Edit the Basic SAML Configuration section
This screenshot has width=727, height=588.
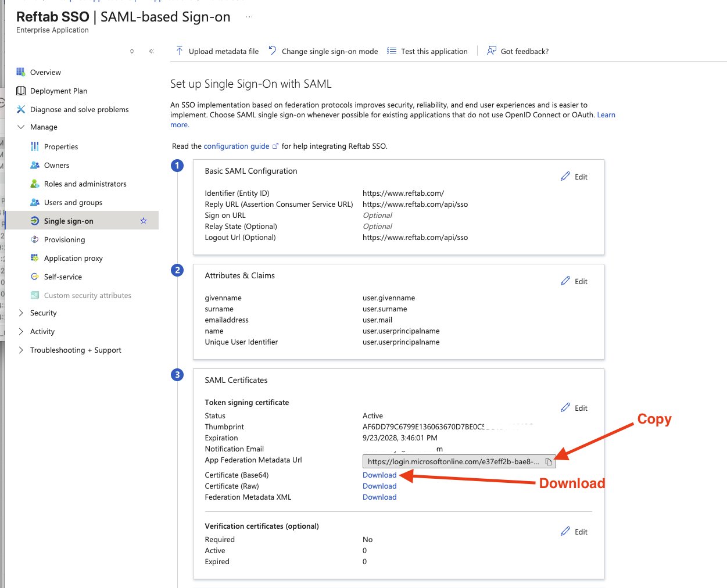tap(574, 176)
